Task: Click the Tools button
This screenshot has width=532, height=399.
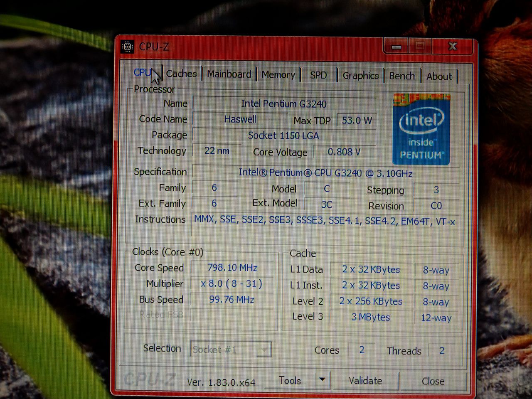Action: coord(290,380)
